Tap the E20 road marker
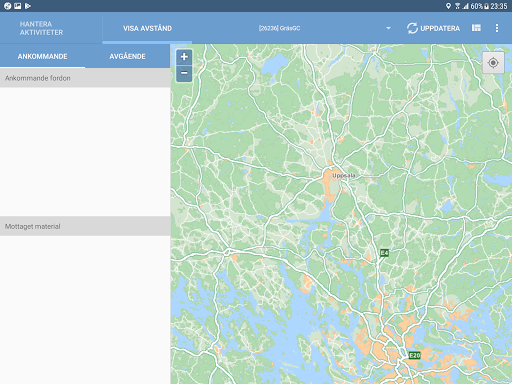 tap(415, 355)
